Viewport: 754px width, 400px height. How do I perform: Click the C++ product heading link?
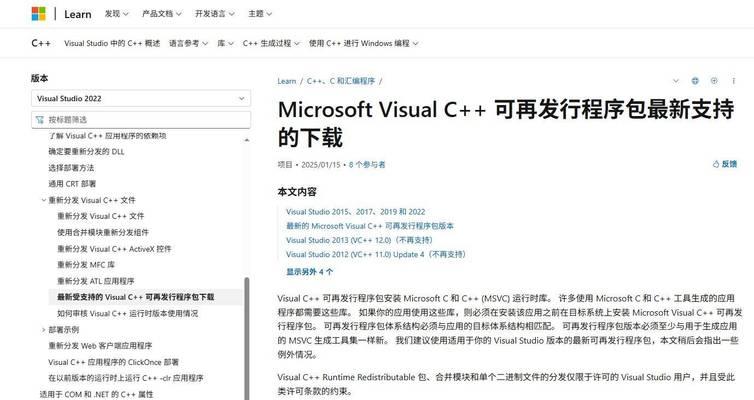pyautogui.click(x=41, y=43)
